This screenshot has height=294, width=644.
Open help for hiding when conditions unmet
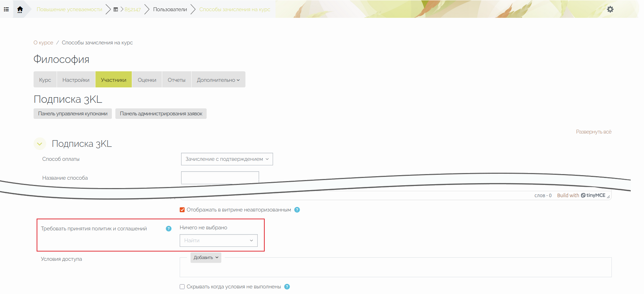click(x=287, y=287)
